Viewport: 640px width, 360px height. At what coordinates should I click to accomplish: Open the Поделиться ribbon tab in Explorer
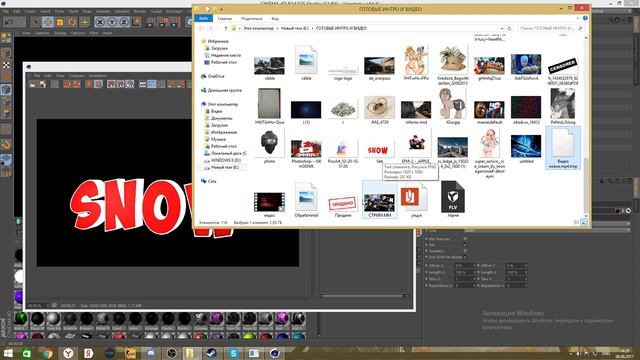251,18
